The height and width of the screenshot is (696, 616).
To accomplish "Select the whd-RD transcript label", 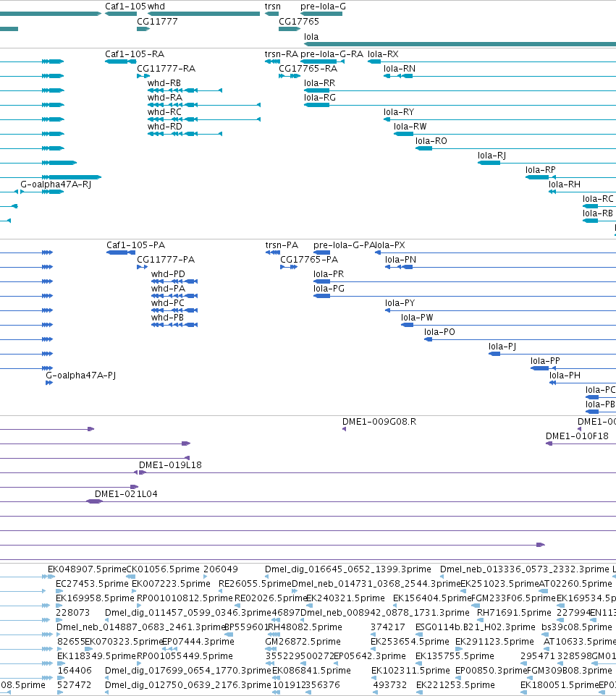I will pos(165,127).
